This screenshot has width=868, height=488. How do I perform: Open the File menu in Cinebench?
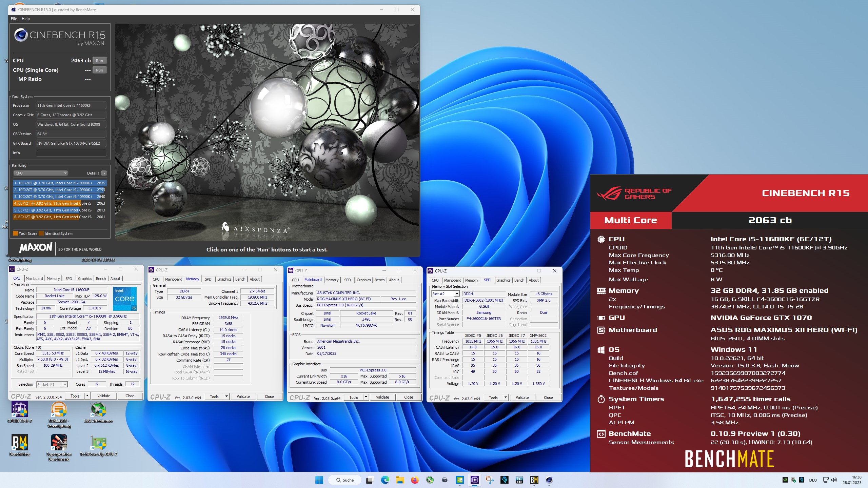[x=14, y=19]
